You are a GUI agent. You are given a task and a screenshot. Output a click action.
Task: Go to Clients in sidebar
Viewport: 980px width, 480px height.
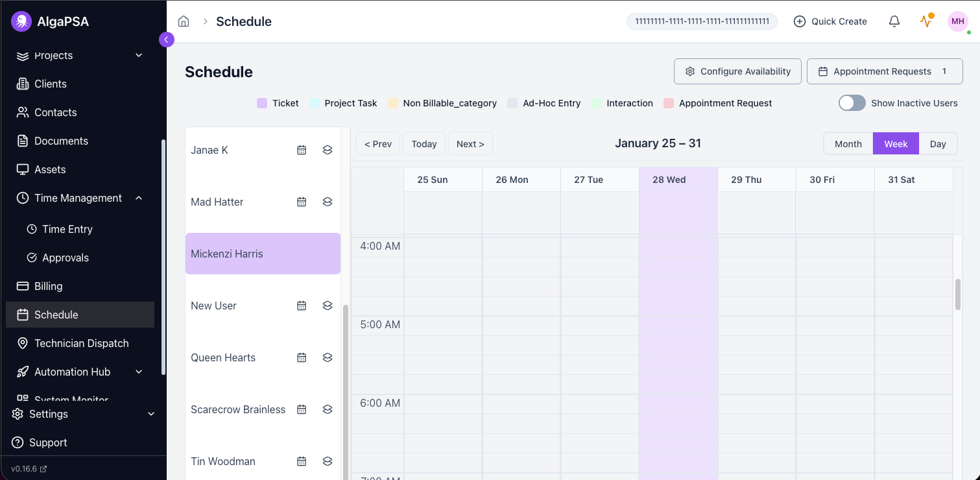click(80, 84)
